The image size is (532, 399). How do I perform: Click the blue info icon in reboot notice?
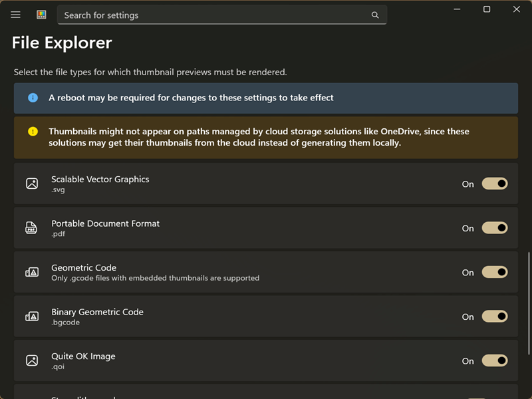coord(33,98)
